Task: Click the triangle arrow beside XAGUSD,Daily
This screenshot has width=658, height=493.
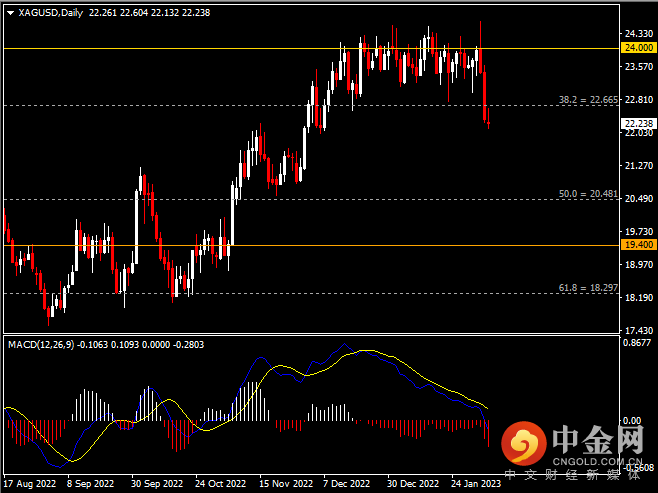Action: pos(10,12)
